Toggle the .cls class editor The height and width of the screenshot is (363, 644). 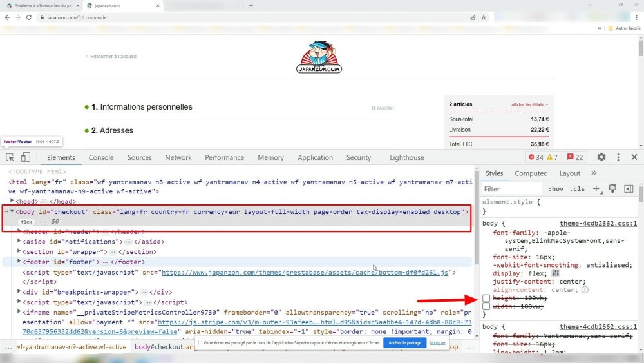(x=577, y=189)
